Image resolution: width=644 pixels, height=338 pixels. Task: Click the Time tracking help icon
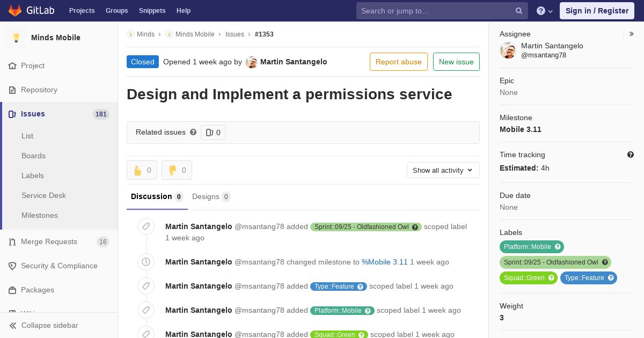[x=631, y=155]
